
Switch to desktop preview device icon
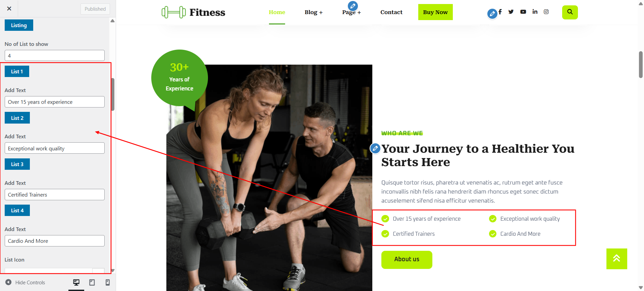click(76, 283)
